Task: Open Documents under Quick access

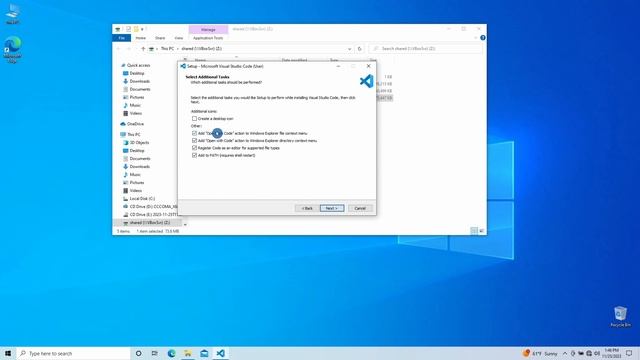Action: (140, 89)
